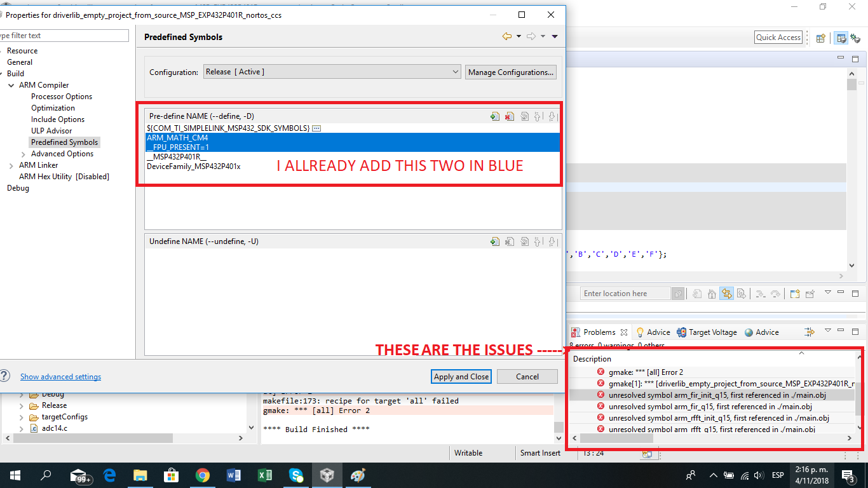Expand the Release folder in project explorer
This screenshot has height=488, width=868.
(22, 405)
